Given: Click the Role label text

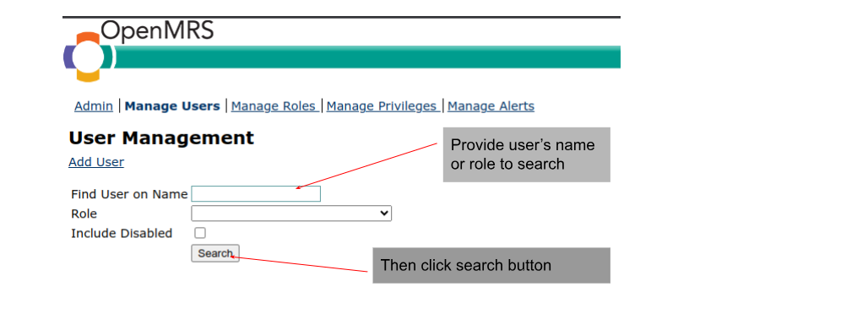Looking at the screenshot, I should coord(84,214).
